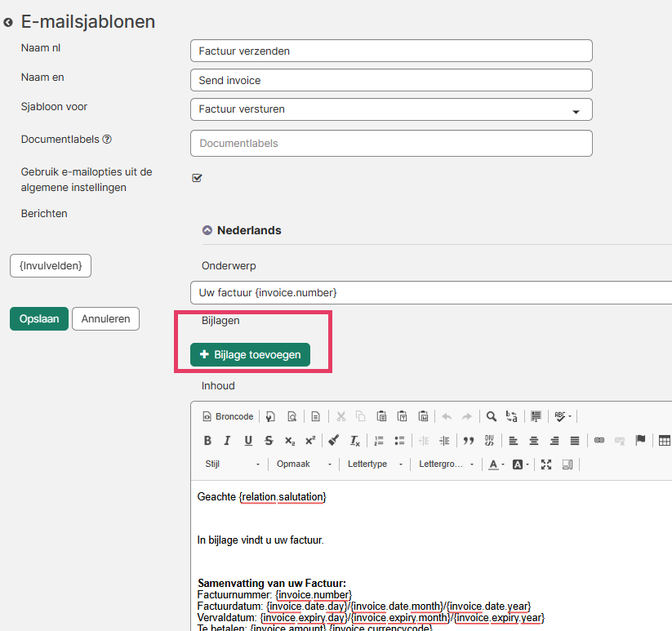The width and height of the screenshot is (672, 631).
Task: Click the find magnifier icon
Action: point(492,416)
